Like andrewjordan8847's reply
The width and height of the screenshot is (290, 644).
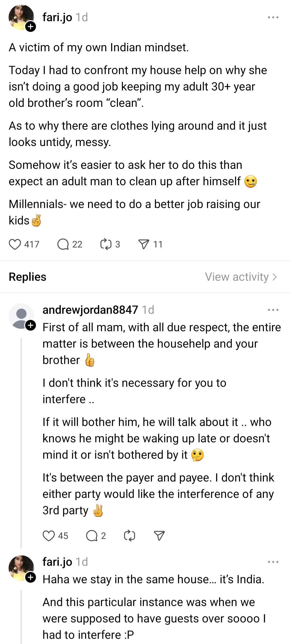pyautogui.click(x=49, y=536)
